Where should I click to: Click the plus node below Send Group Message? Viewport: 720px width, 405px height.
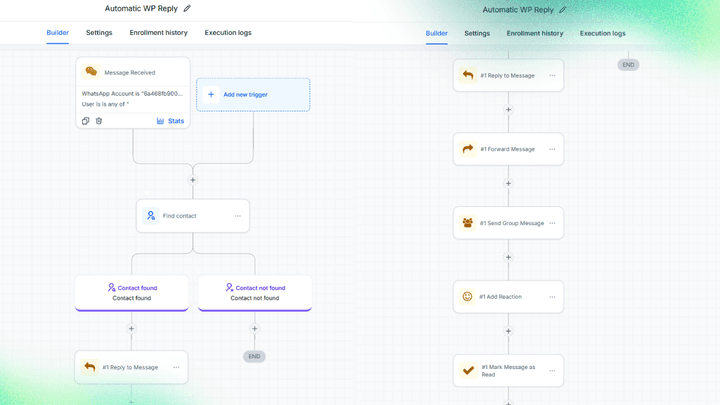point(508,257)
